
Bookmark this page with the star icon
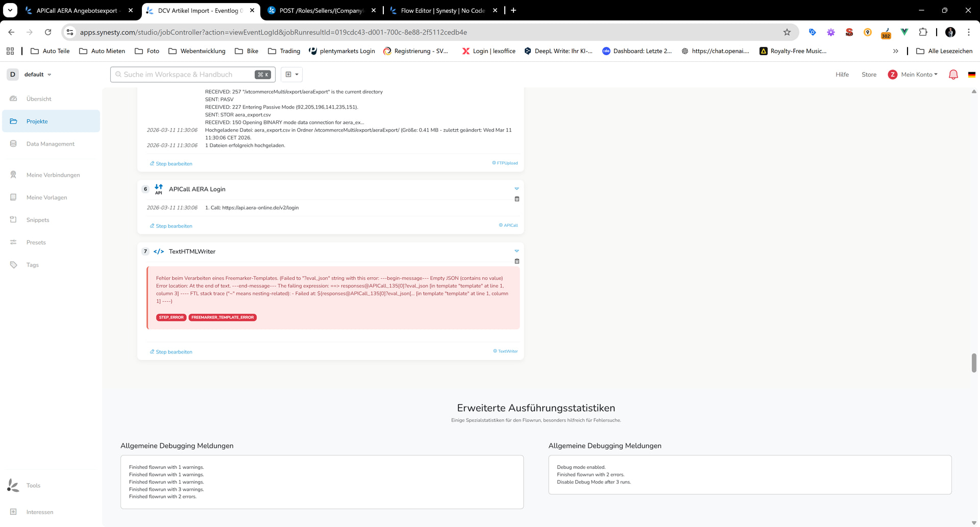pyautogui.click(x=787, y=32)
